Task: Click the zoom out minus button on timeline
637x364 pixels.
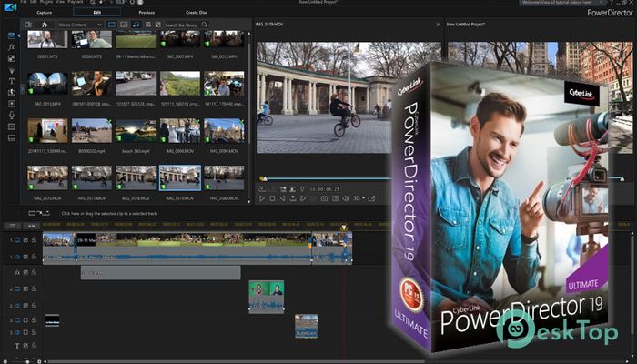Action: click(5, 361)
